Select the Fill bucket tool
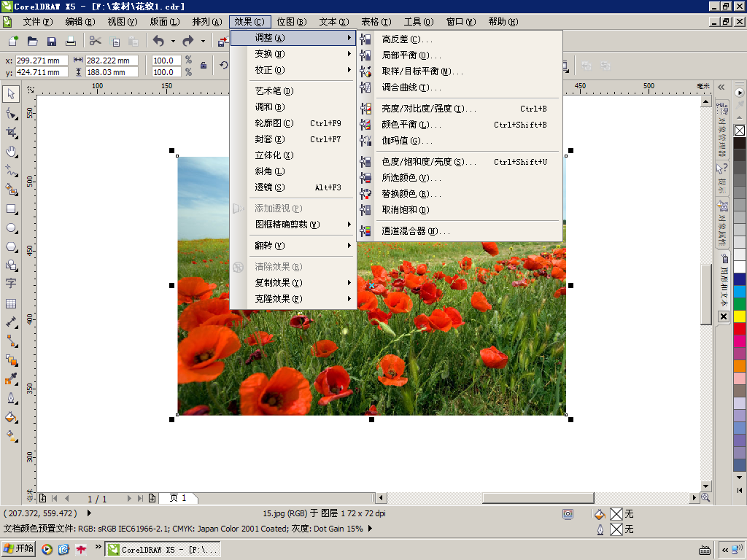747x560 pixels. [x=11, y=418]
